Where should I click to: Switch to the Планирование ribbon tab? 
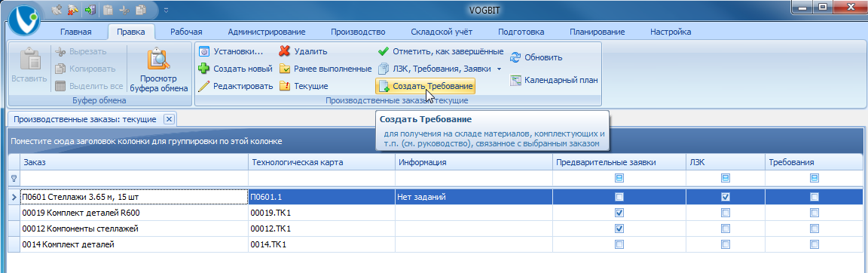tap(598, 32)
